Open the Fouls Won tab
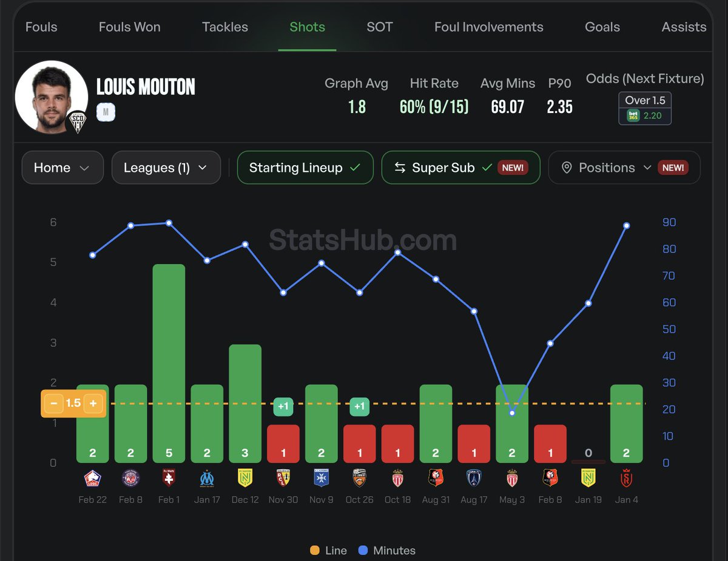The width and height of the screenshot is (728, 561). [130, 27]
